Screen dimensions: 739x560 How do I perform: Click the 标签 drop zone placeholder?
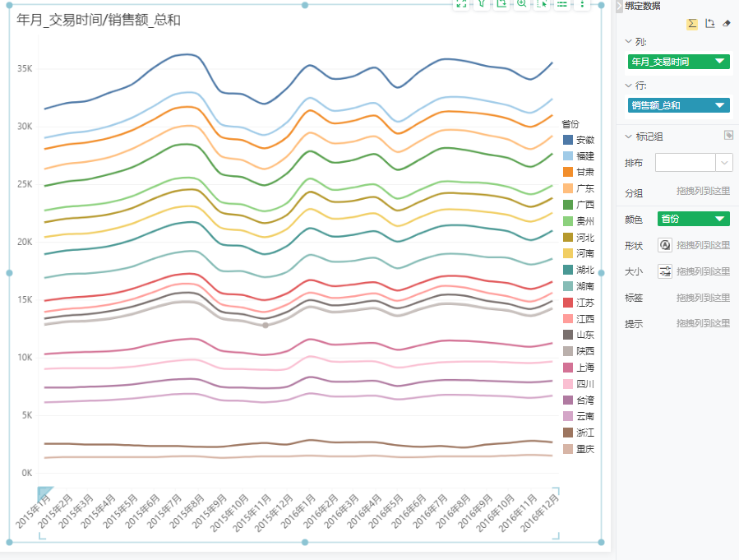click(x=703, y=298)
